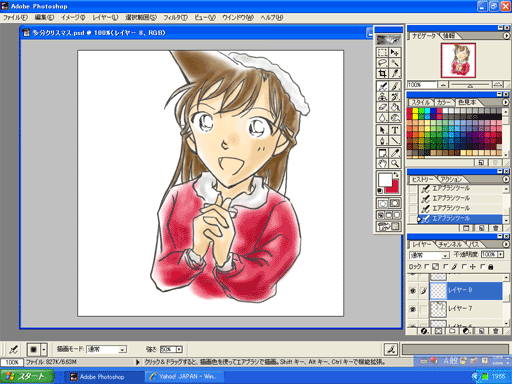Open the brush picker dropdown arrow

coord(44,349)
